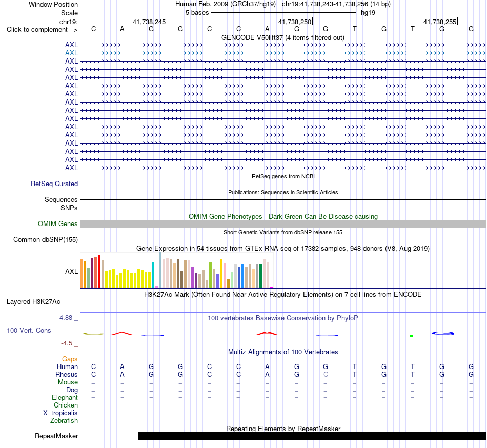Click the chr19:41,738,243-41,738,256 (14 bp) position text
The width and height of the screenshot is (487, 448).
[x=336, y=4]
